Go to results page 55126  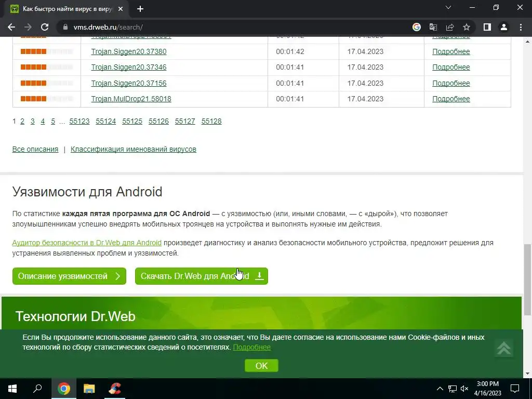pyautogui.click(x=158, y=121)
